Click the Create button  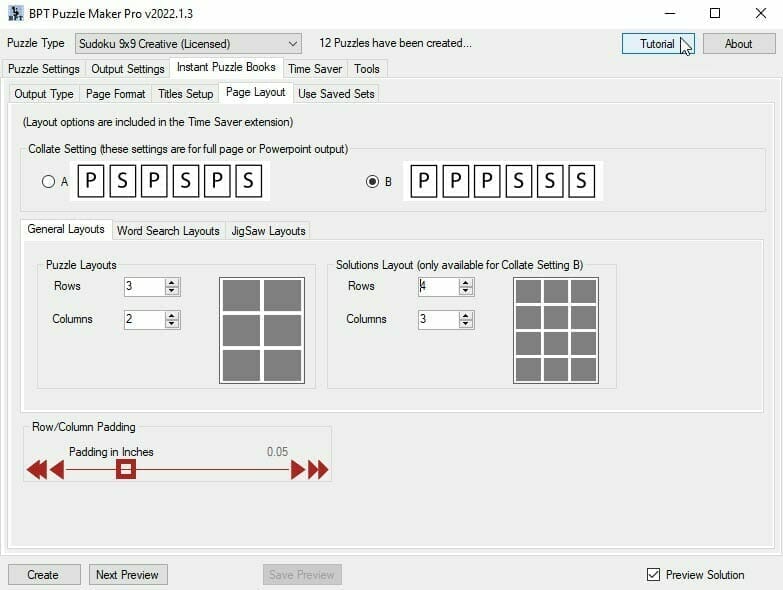click(44, 575)
